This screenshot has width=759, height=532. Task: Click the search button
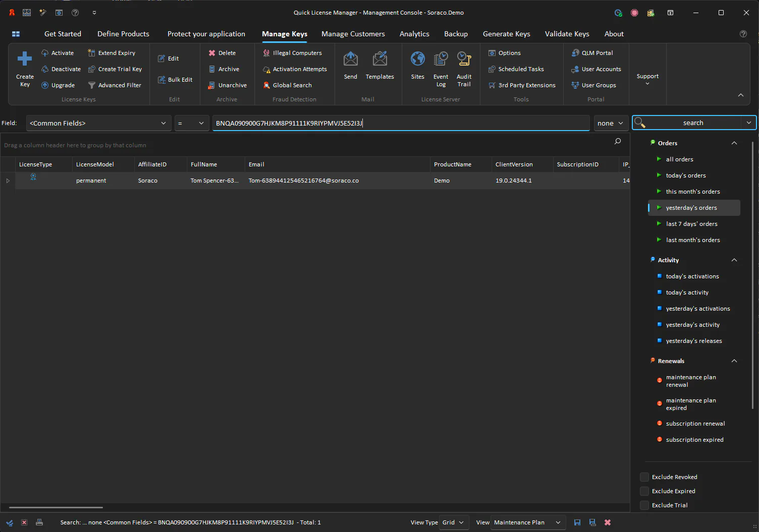click(x=687, y=123)
